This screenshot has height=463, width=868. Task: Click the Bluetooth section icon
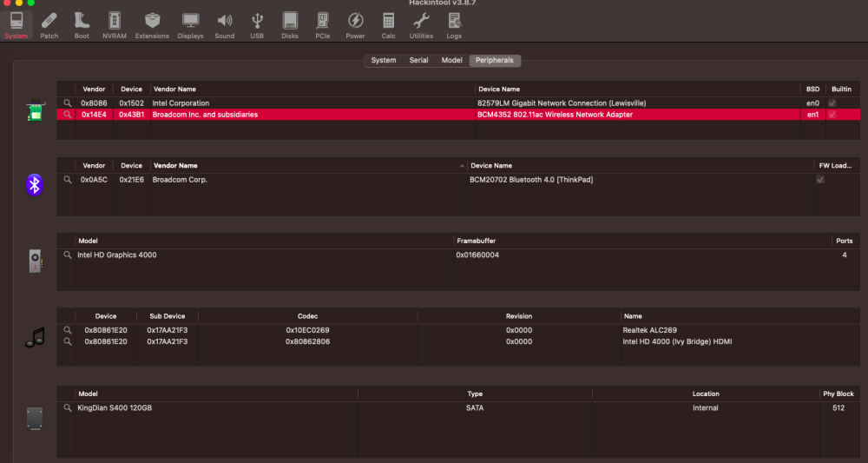[35, 185]
